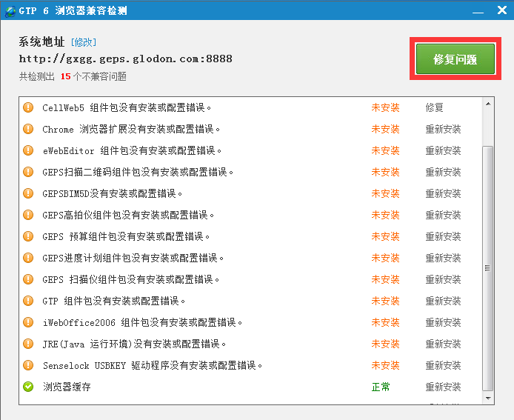Viewport: 514px width, 420px height.
Task: Click warning icon next to iWebOffice2006 组件包
Action: (28, 322)
